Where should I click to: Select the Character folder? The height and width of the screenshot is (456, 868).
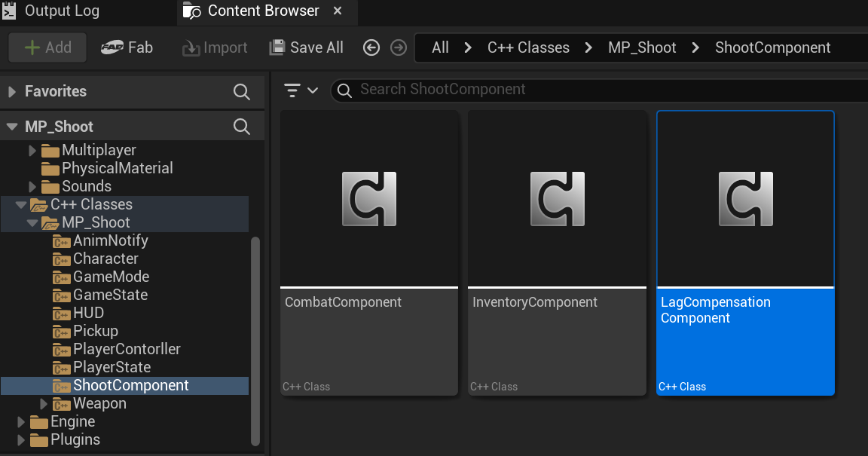(x=95, y=259)
